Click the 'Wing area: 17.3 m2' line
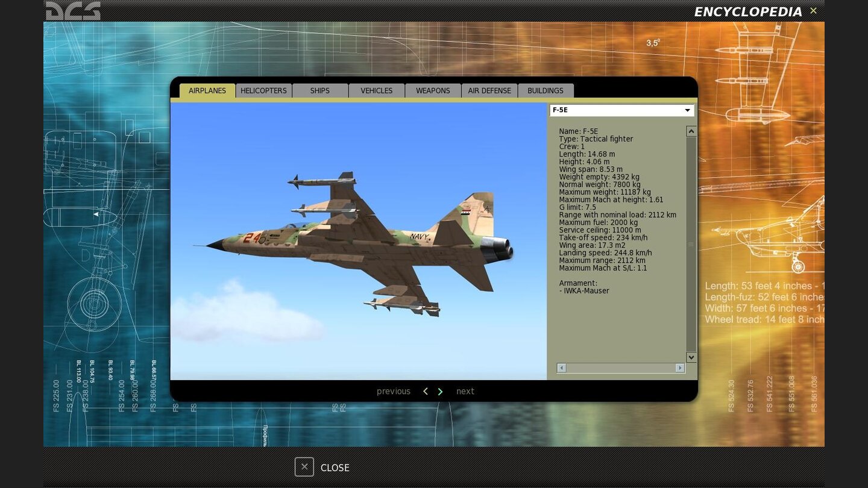 pyautogui.click(x=592, y=245)
